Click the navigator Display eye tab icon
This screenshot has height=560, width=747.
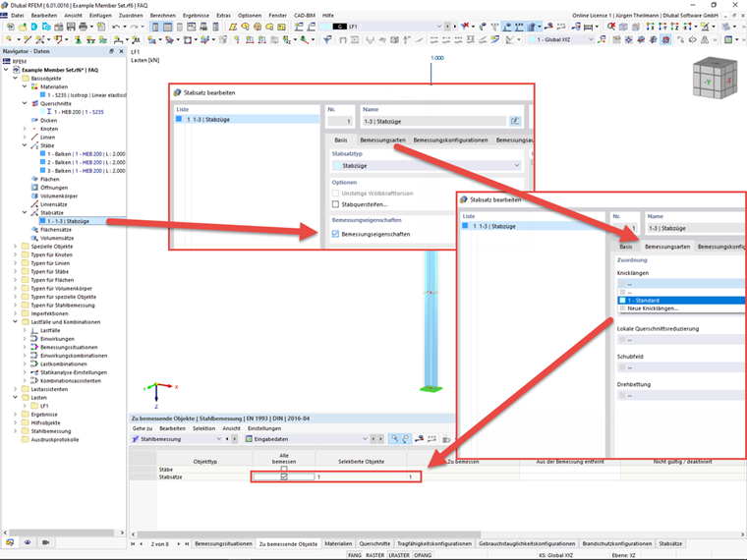pyautogui.click(x=28, y=542)
